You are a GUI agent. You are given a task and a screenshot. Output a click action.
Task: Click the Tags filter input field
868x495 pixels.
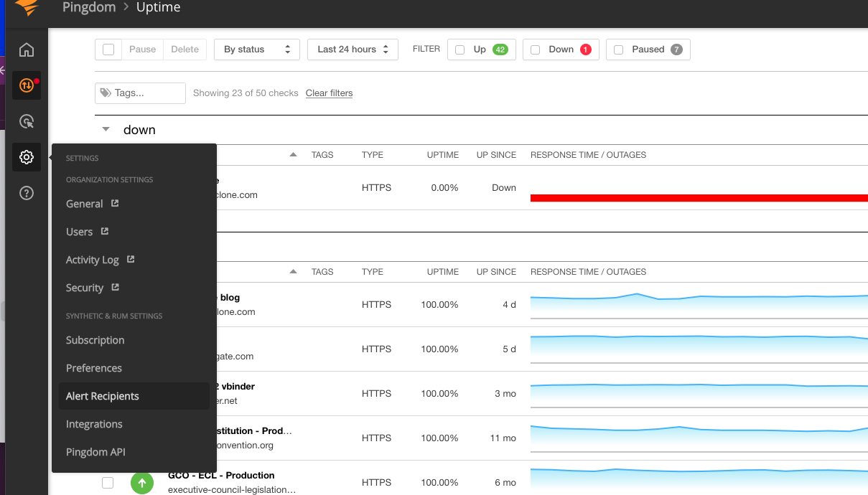(x=140, y=93)
